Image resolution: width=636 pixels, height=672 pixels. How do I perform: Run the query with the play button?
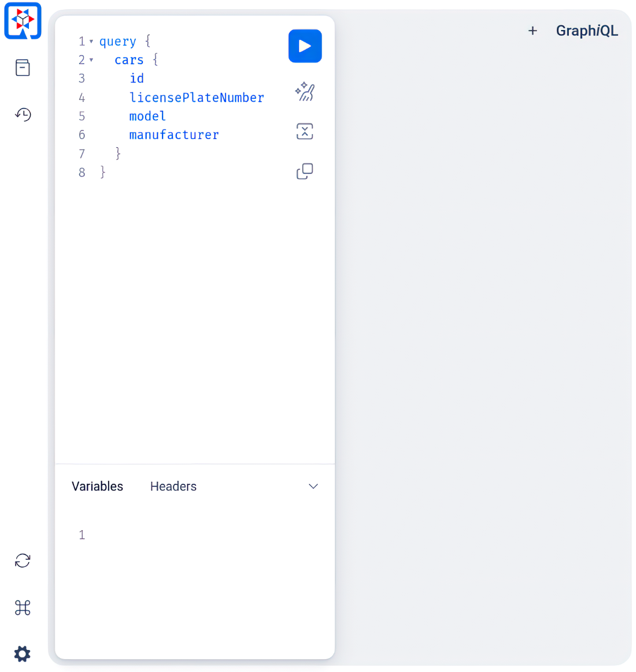(x=305, y=46)
